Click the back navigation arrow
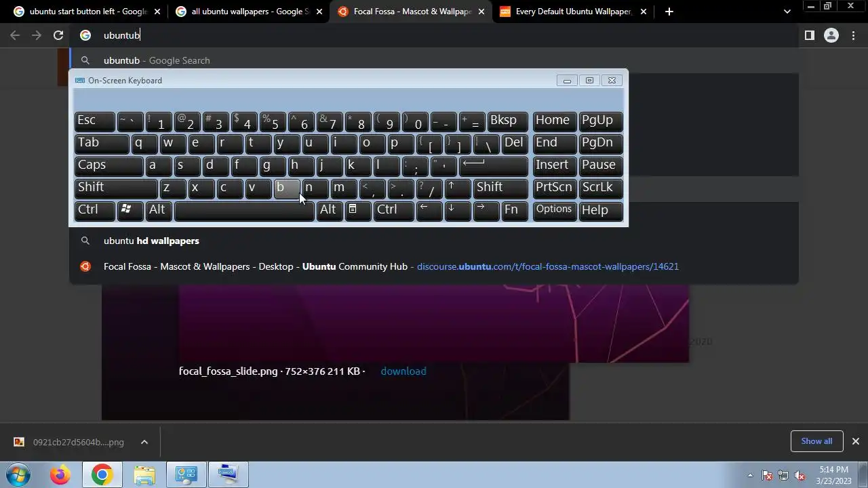This screenshot has width=868, height=488. coord(15,35)
